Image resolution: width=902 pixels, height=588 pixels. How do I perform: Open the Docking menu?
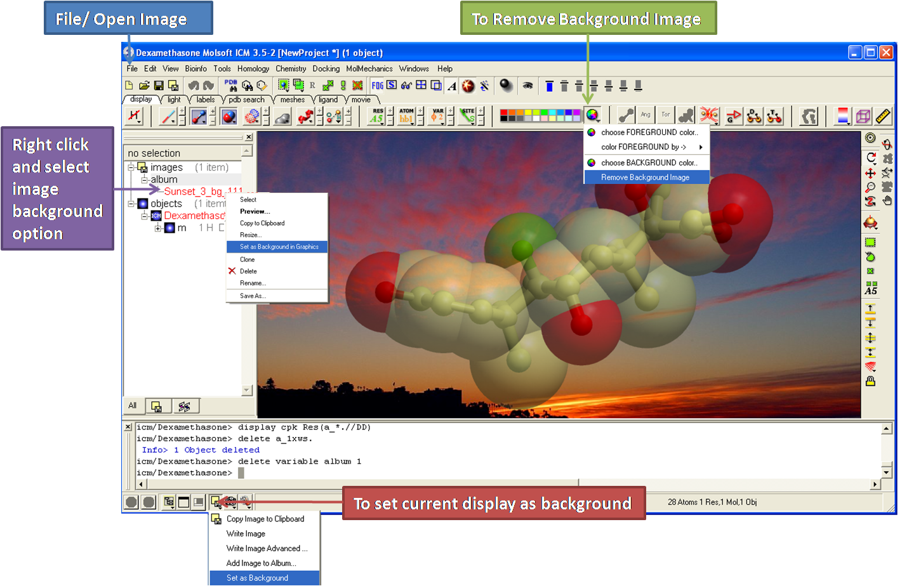pos(326,69)
